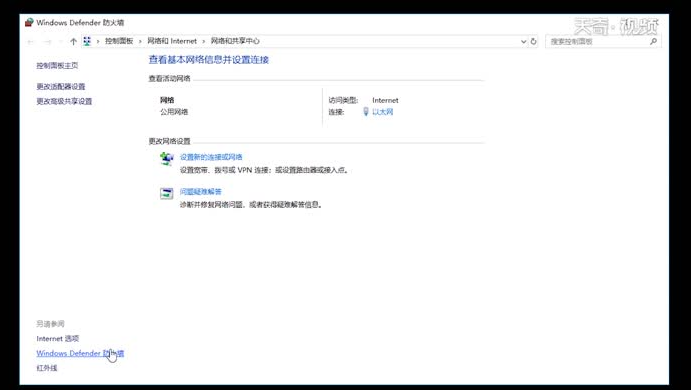This screenshot has width=691, height=390.
Task: Open 问题疑难解答 link
Action: pyautogui.click(x=201, y=192)
